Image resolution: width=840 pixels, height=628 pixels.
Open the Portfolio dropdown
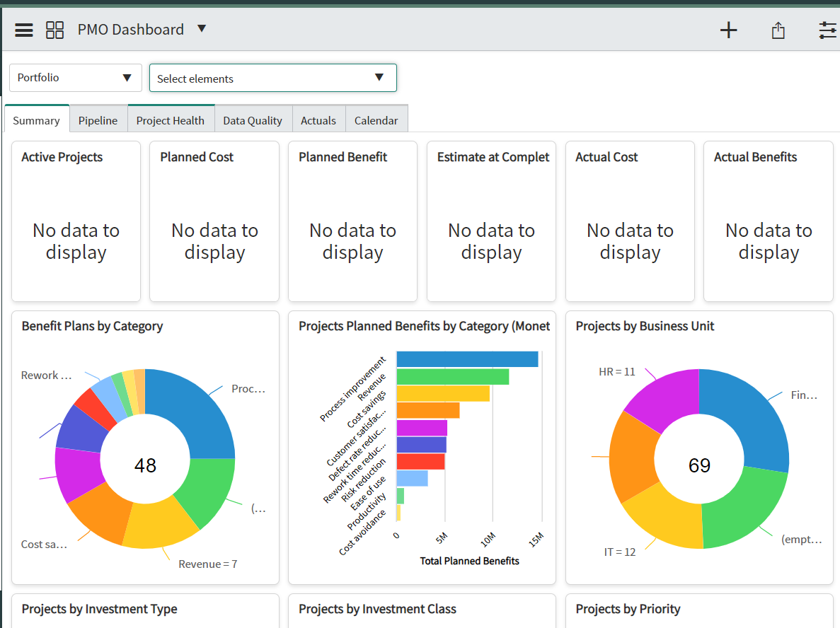[x=74, y=77]
